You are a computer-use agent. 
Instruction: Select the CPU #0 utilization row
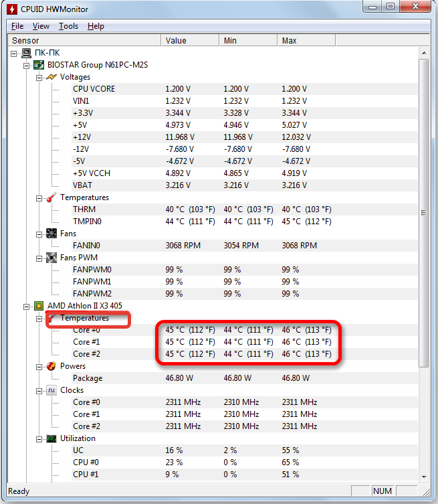[245, 463]
